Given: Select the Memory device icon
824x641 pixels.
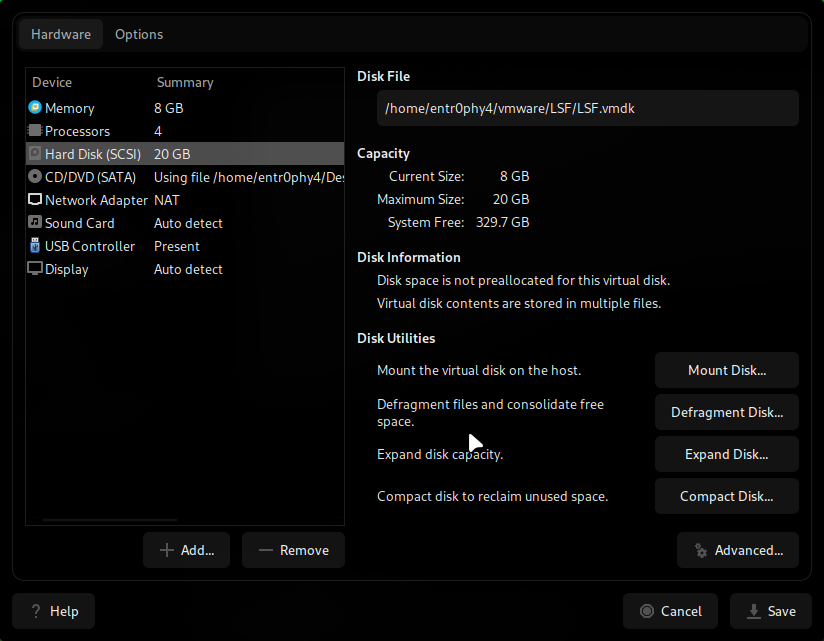Looking at the screenshot, I should click(x=33, y=108).
